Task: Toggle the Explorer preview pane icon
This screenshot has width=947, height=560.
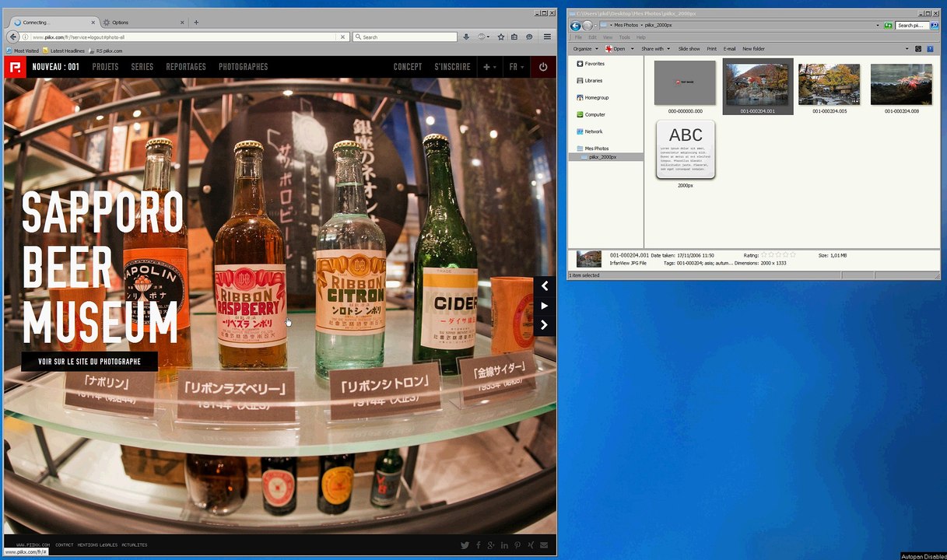Action: pos(918,49)
